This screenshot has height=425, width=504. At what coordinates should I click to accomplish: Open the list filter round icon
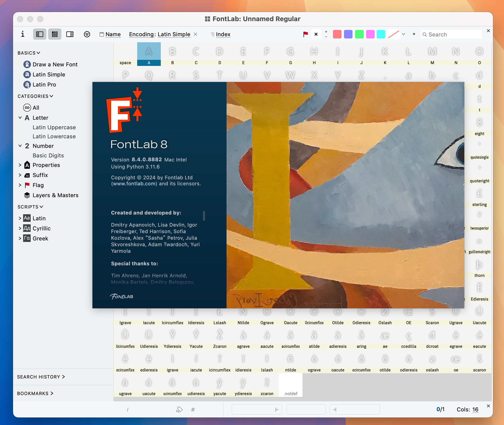click(87, 34)
